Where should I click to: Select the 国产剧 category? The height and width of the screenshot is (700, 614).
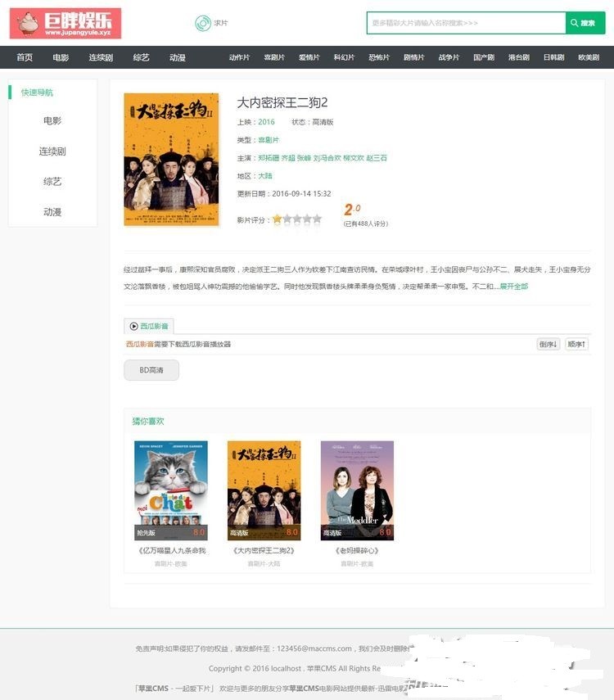tap(484, 57)
